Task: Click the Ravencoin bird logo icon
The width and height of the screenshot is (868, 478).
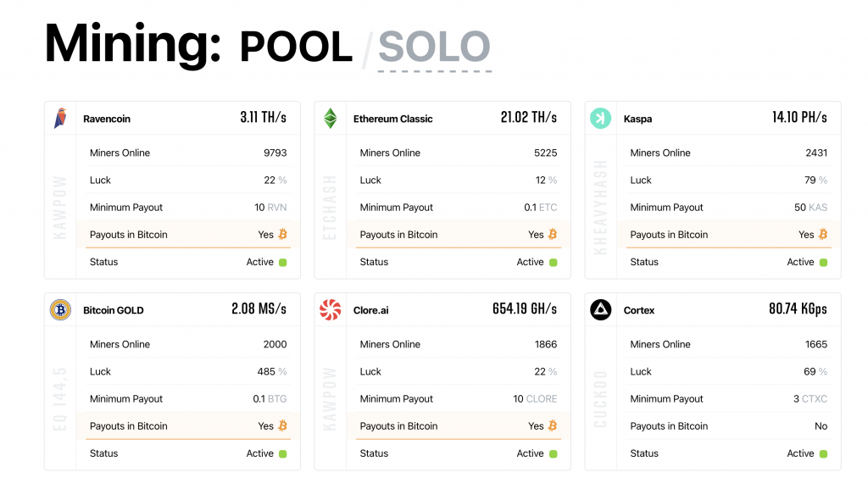Action: click(60, 119)
